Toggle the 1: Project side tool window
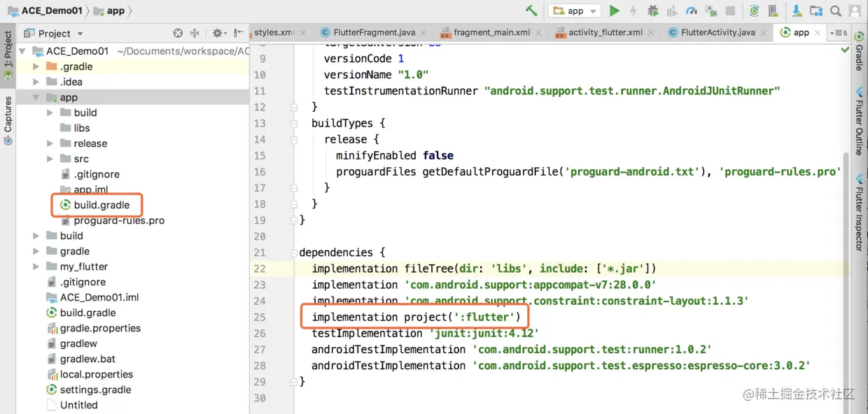Screen dimensions: 868x414 pyautogui.click(x=8, y=55)
